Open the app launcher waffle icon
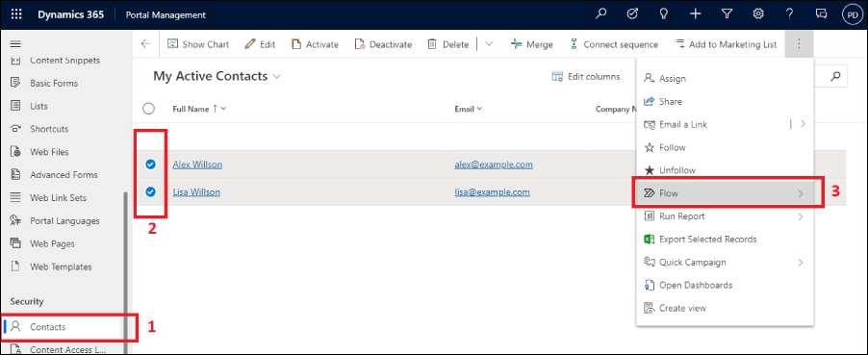Image resolution: width=868 pixels, height=355 pixels. pyautogui.click(x=16, y=15)
